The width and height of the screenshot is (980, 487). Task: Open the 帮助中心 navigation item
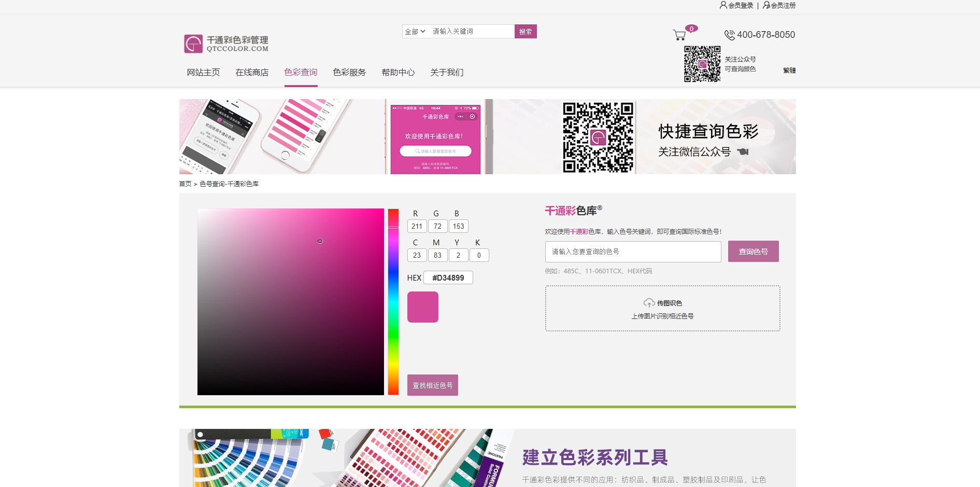398,73
